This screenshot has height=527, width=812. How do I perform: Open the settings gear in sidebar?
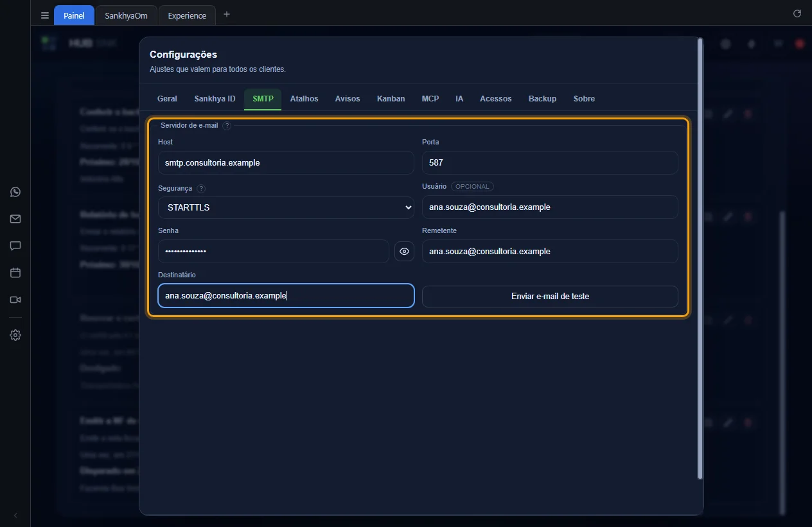point(15,335)
